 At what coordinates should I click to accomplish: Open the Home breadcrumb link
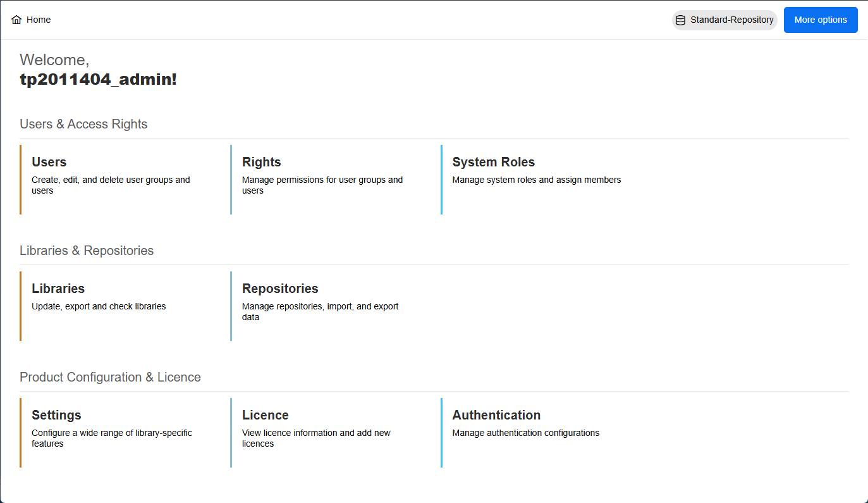pos(39,20)
